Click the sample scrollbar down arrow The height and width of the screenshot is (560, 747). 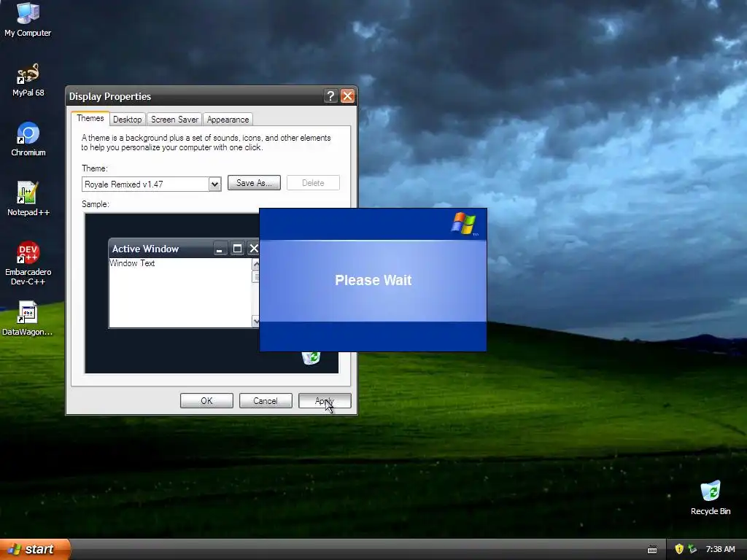(x=255, y=322)
